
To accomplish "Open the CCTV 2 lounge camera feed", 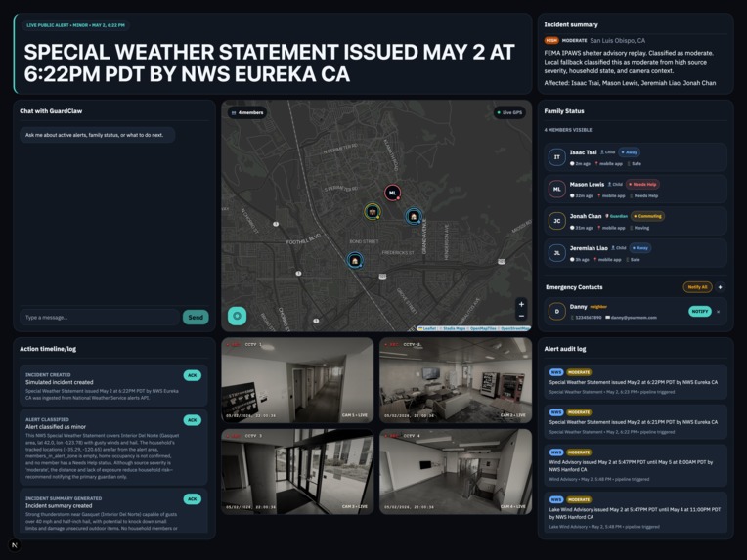I will tap(456, 380).
